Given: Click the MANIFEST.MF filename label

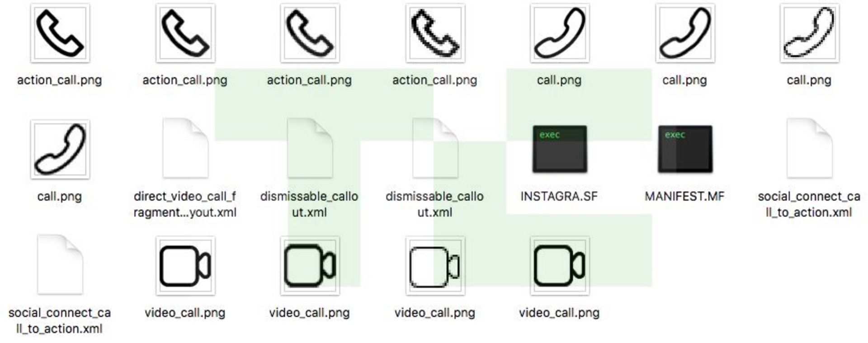Looking at the screenshot, I should click(684, 197).
